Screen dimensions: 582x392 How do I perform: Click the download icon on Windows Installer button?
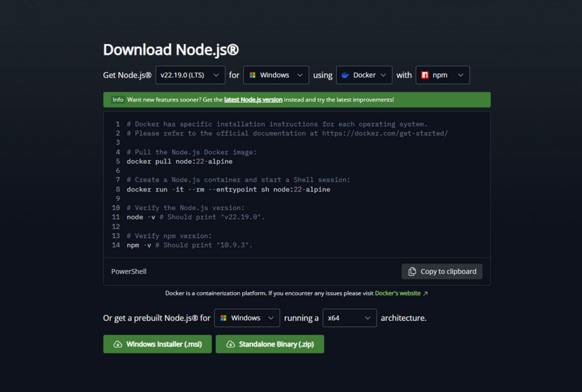tap(118, 344)
